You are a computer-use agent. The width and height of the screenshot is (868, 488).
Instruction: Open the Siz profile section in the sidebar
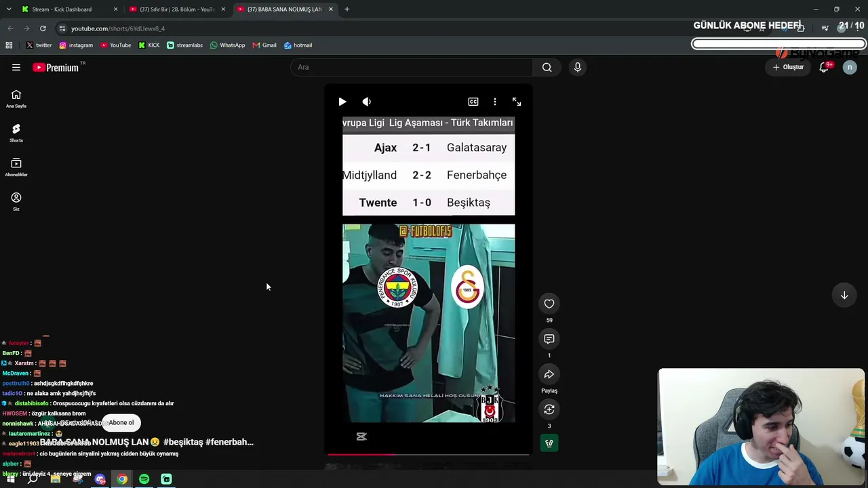click(16, 201)
